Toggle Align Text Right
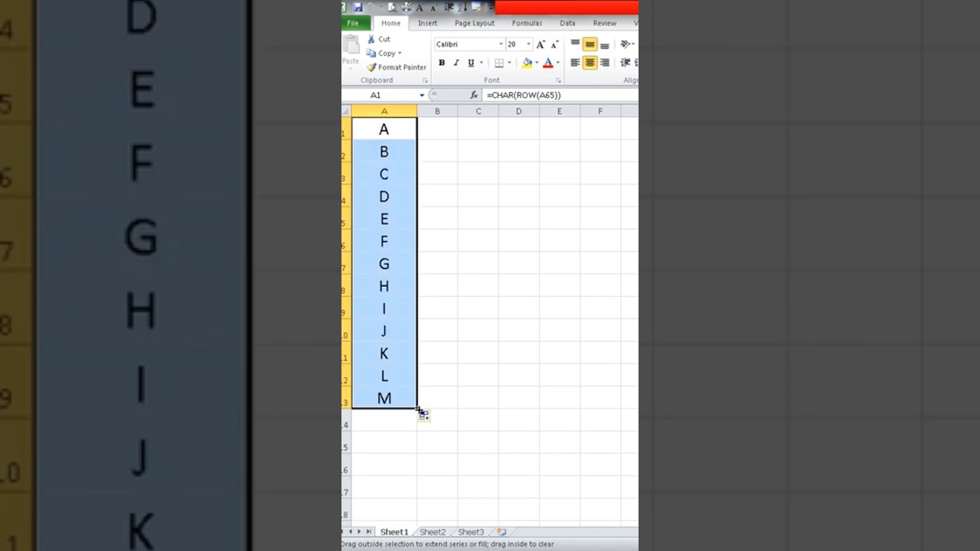The image size is (980, 551). [x=605, y=63]
